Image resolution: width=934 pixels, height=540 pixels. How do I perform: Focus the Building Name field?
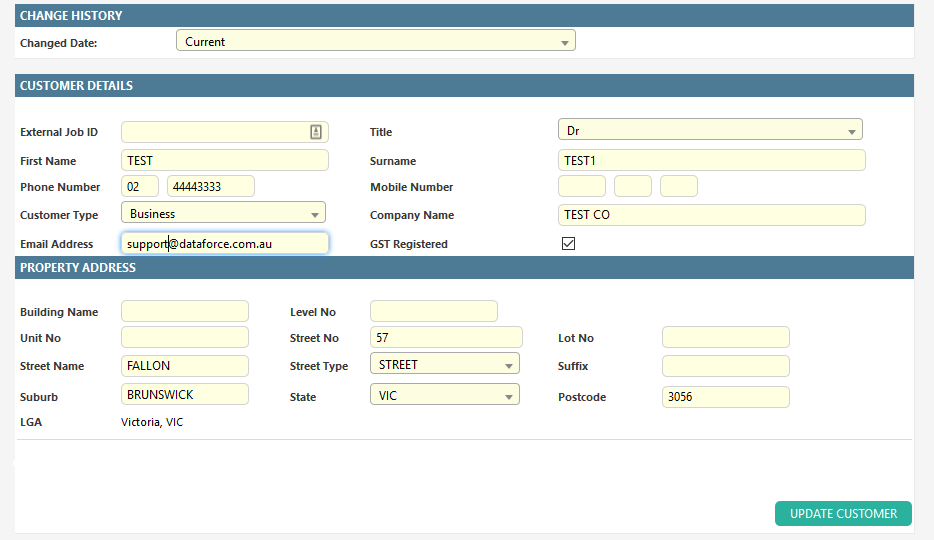tap(184, 311)
